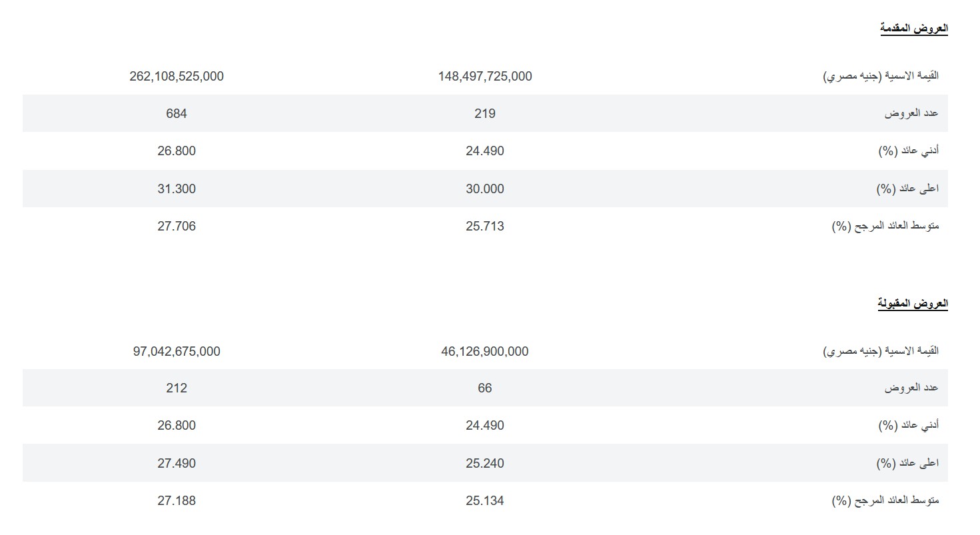Click the weighted average yield 25.713
Image resolution: width=980 pixels, height=535 pixels.
coord(485,226)
